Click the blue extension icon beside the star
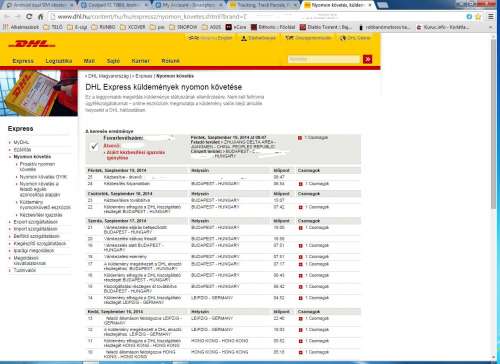The height and width of the screenshot is (364, 500). (x=469, y=17)
